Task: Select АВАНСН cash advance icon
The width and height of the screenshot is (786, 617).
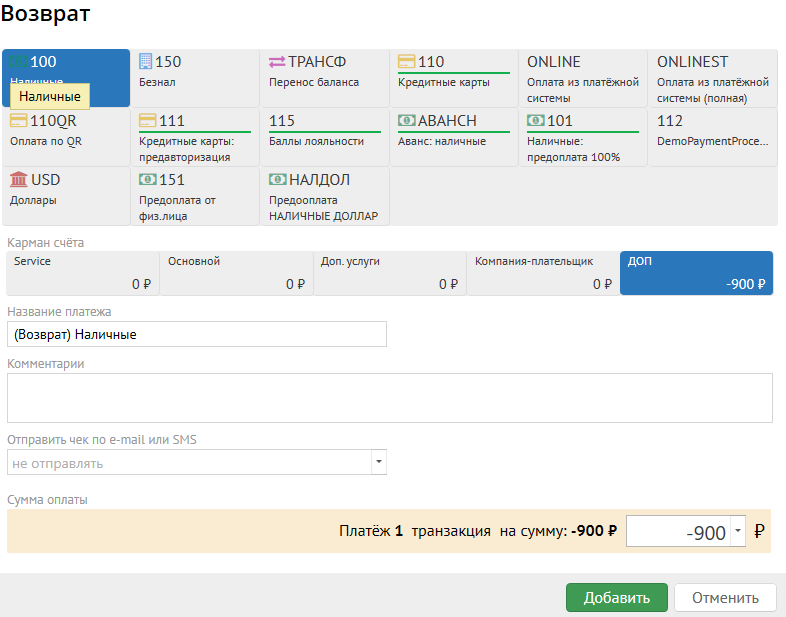Action: (407, 121)
